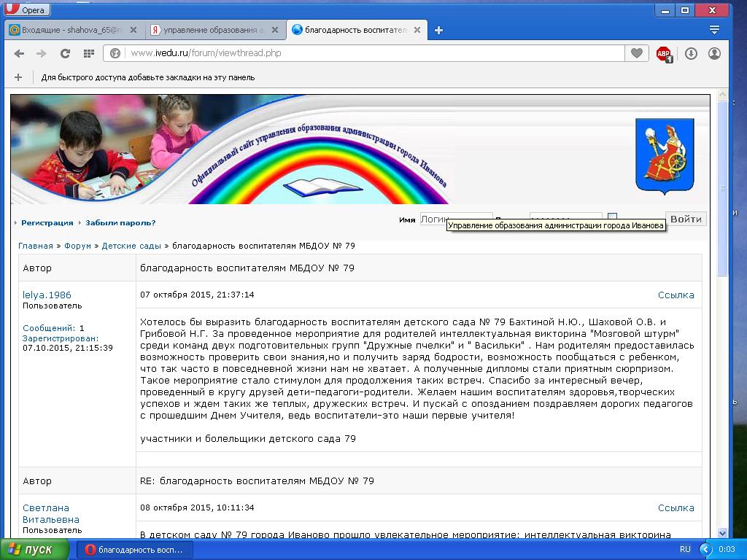Image resolution: width=747 pixels, height=560 pixels.
Task: Go forward to the next page
Action: coord(42,53)
